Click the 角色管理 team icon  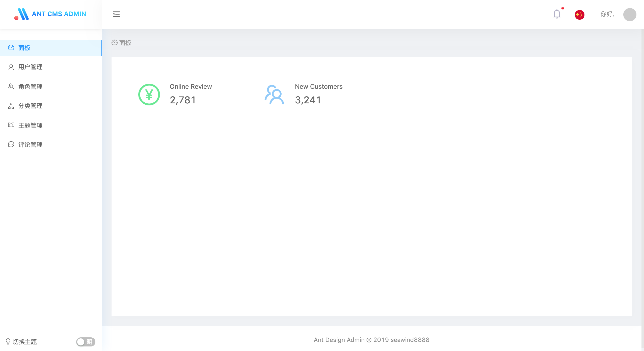coord(11,86)
